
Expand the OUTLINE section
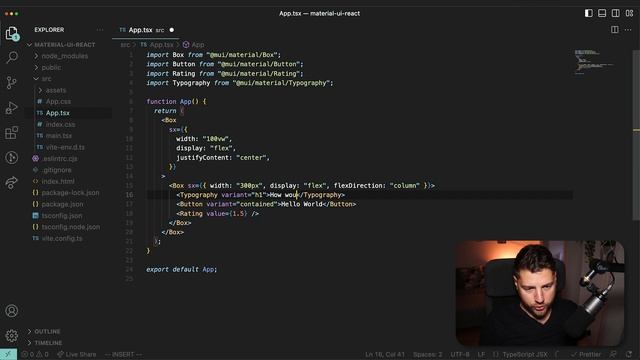[47, 331]
